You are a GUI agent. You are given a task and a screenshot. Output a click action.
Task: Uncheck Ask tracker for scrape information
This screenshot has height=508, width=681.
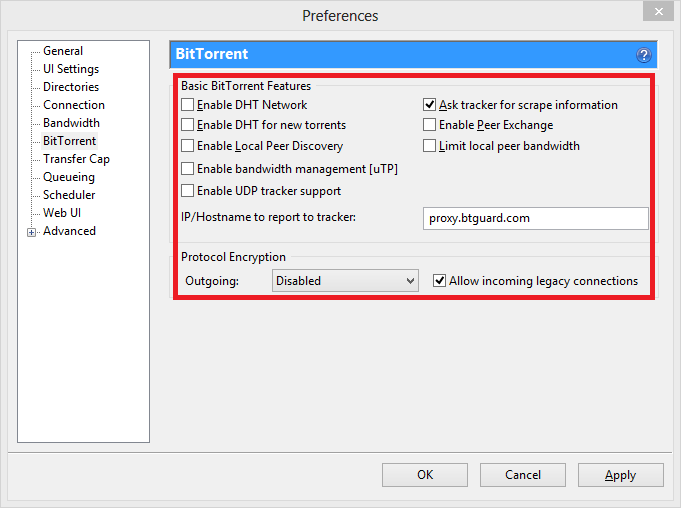[430, 105]
